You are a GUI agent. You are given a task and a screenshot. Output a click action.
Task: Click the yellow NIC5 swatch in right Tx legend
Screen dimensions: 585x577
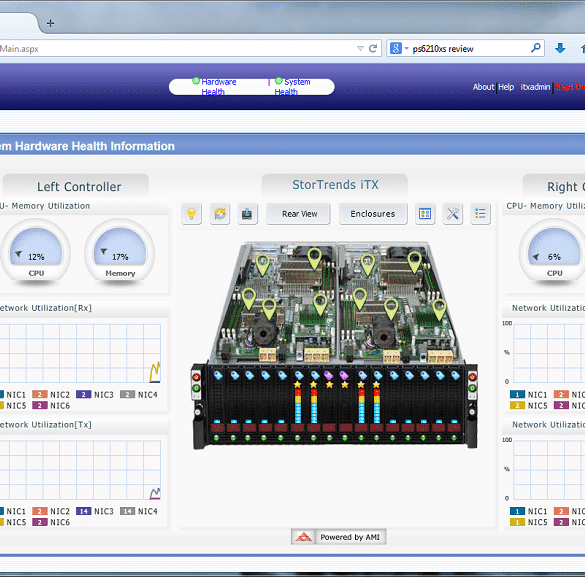[x=517, y=522]
